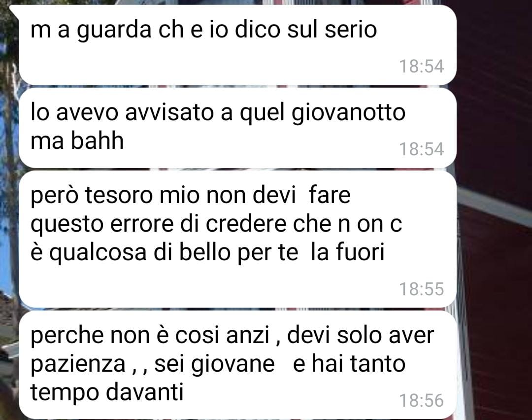Image resolution: width=532 pixels, height=420 pixels.
Task: Tap the text "è qualcosa di bello per te"
Action: 164,252
